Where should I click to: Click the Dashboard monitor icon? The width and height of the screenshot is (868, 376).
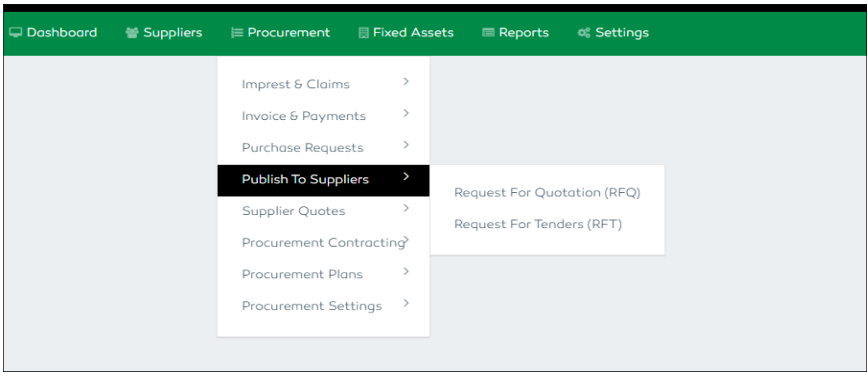[16, 32]
